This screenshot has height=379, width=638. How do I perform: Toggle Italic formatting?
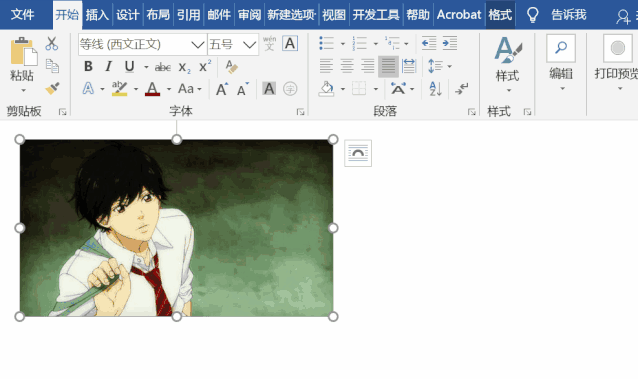pos(109,66)
